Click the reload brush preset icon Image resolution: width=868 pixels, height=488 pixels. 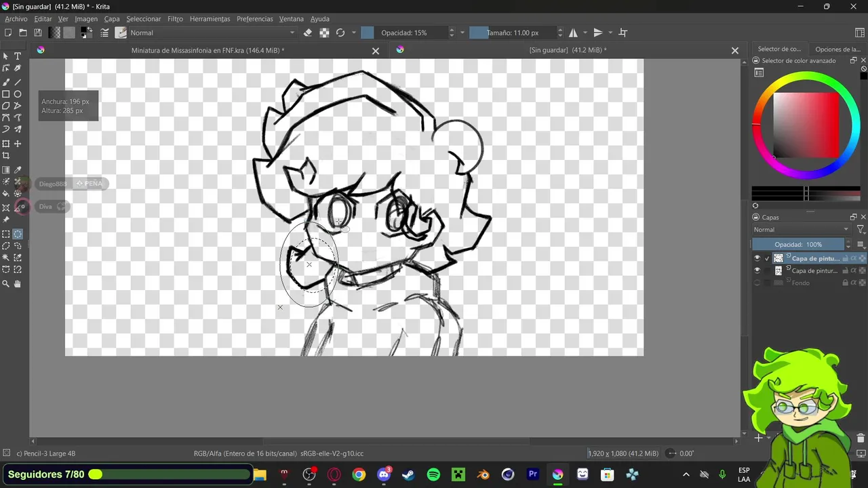pos(340,33)
